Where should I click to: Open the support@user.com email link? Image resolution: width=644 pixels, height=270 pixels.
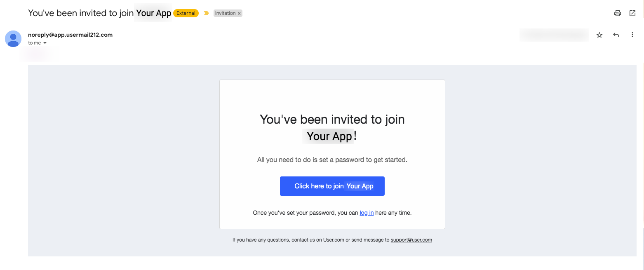[x=411, y=239]
